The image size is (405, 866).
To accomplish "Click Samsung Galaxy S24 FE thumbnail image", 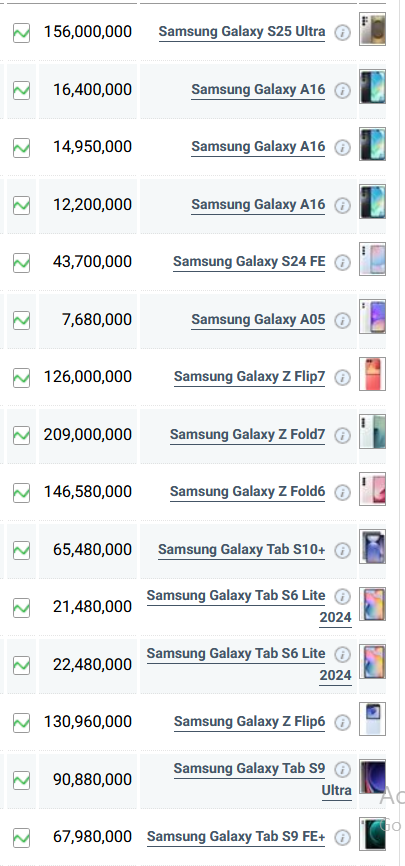I will [x=372, y=259].
